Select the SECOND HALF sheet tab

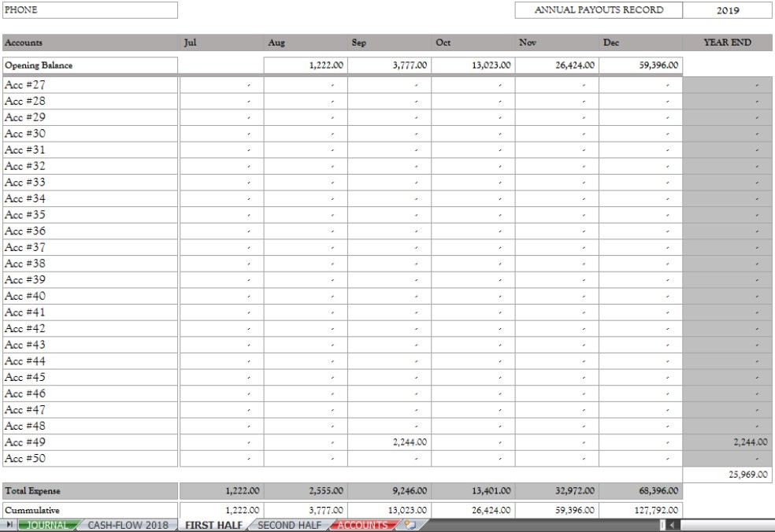pyautogui.click(x=289, y=525)
